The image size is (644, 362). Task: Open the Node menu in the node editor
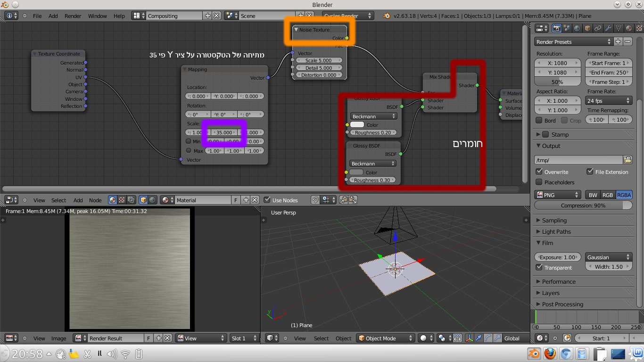(95, 200)
